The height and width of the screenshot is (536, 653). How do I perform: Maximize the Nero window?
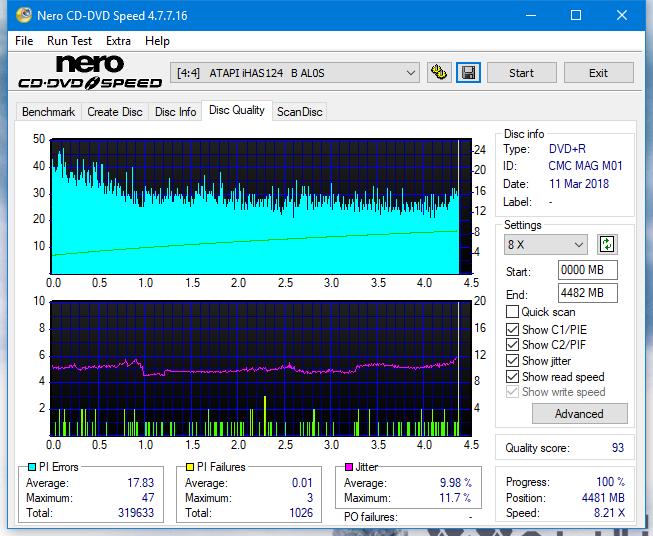pyautogui.click(x=576, y=15)
